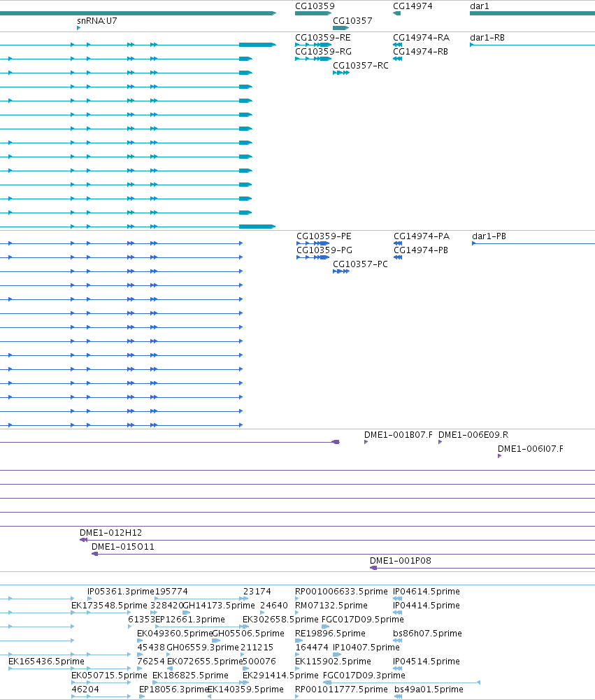The height and width of the screenshot is (700, 595).
Task: Click the DME1-001P08 clone label
Action: (x=401, y=561)
